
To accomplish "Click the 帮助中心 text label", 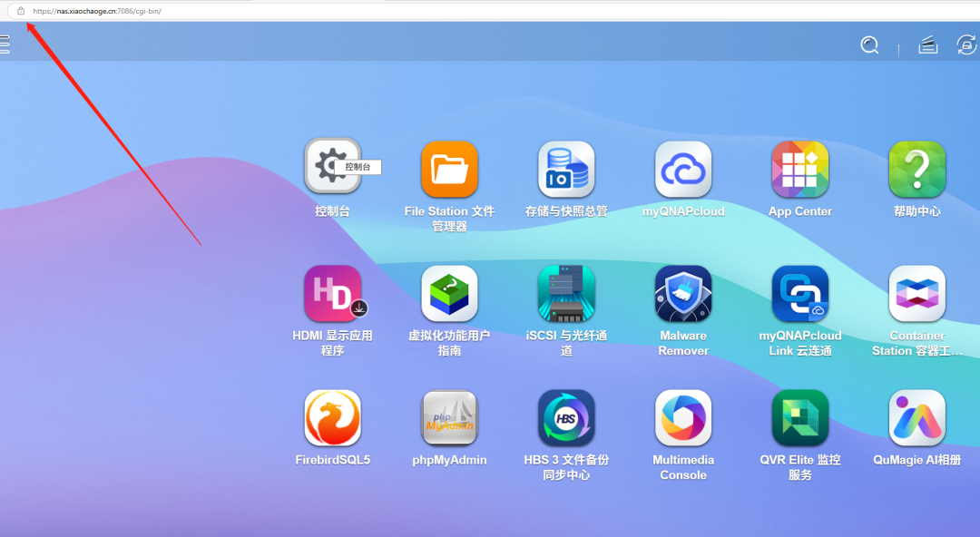I will 916,211.
